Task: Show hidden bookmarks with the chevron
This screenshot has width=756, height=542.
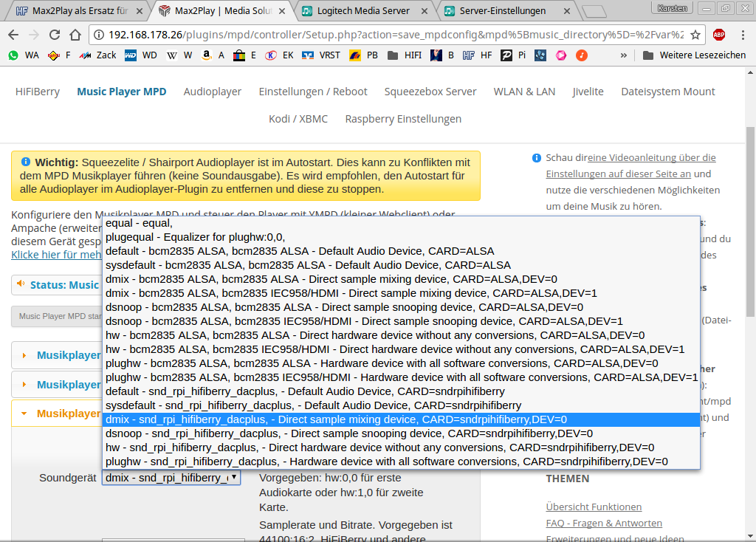Action: [623, 55]
